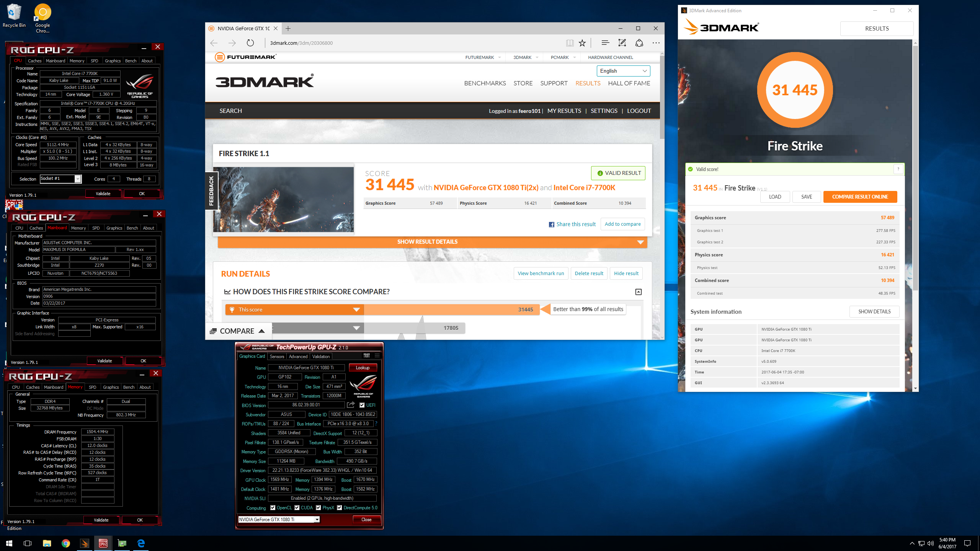Viewport: 980px width, 551px height.
Task: Take a GPU-Z screenshot with the camera icon
Action: (x=367, y=356)
